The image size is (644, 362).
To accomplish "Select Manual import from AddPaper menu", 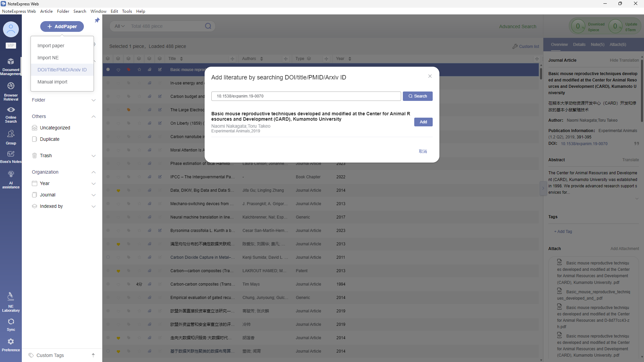I will [52, 82].
